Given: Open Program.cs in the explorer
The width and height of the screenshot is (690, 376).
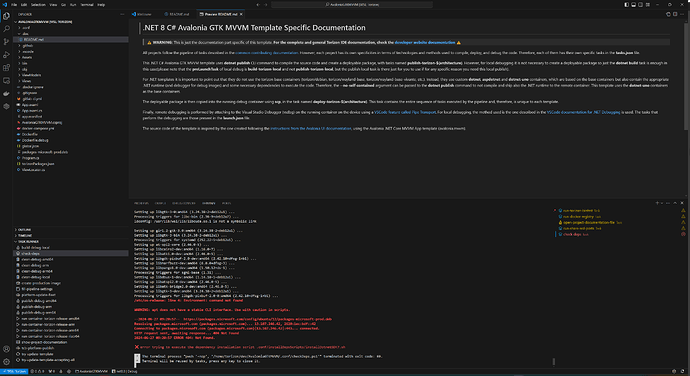Looking at the screenshot, I should click(x=30, y=158).
